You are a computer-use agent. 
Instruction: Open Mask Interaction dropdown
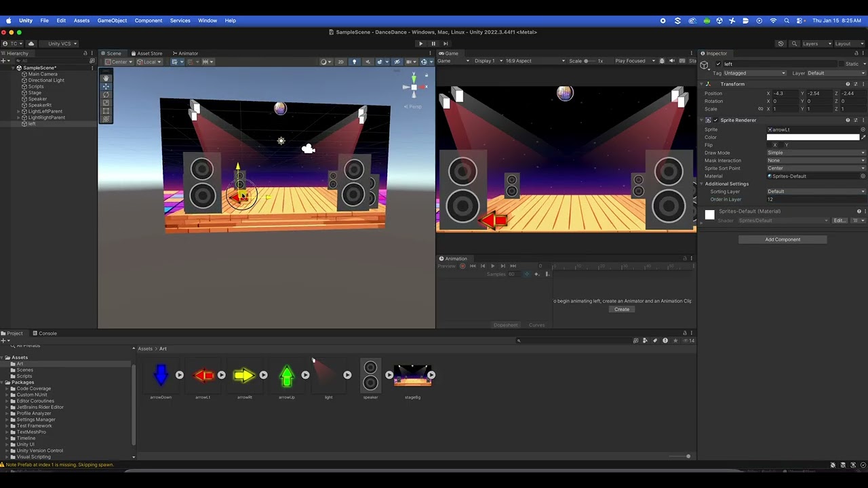click(x=816, y=161)
